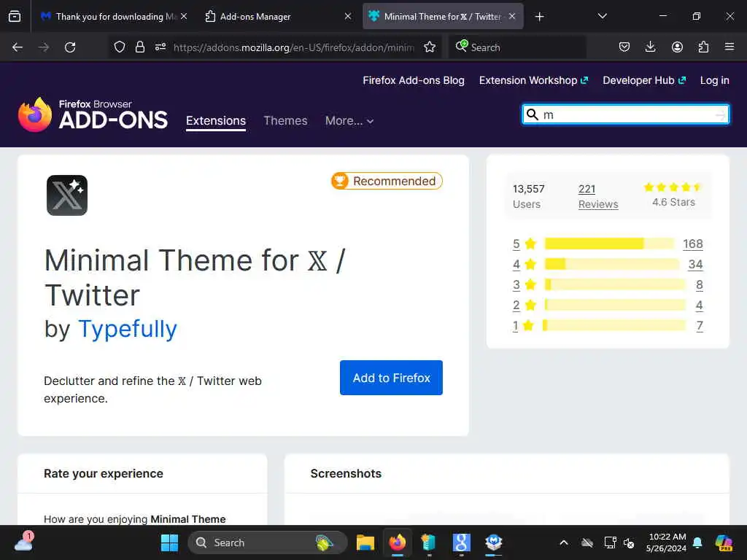Screen dimensions: 747x560
Task: Open the 221 Reviews link
Action: click(x=598, y=196)
